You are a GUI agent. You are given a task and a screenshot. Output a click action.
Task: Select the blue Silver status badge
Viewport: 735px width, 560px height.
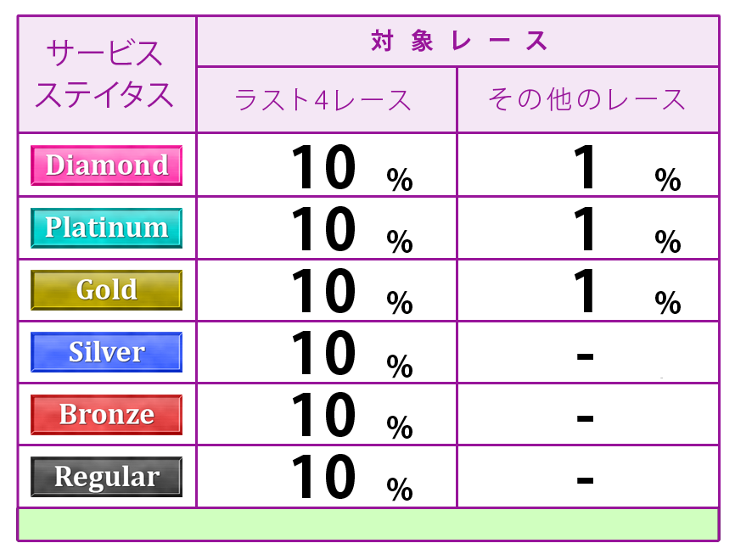click(x=106, y=352)
